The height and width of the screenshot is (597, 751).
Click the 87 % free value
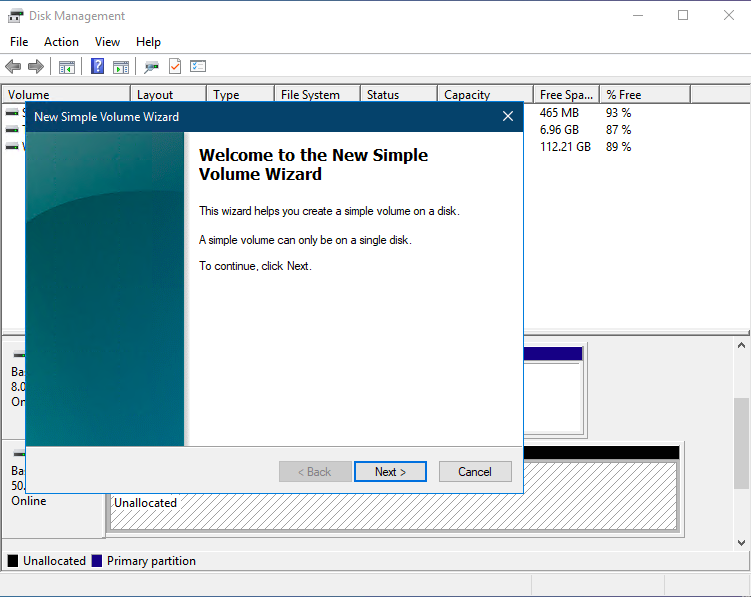pyautogui.click(x=618, y=130)
